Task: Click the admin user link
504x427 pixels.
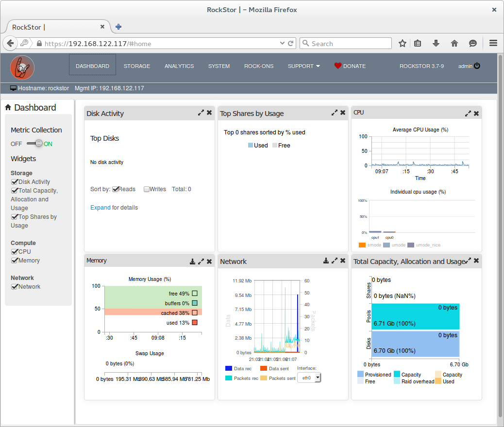Action: tap(465, 66)
